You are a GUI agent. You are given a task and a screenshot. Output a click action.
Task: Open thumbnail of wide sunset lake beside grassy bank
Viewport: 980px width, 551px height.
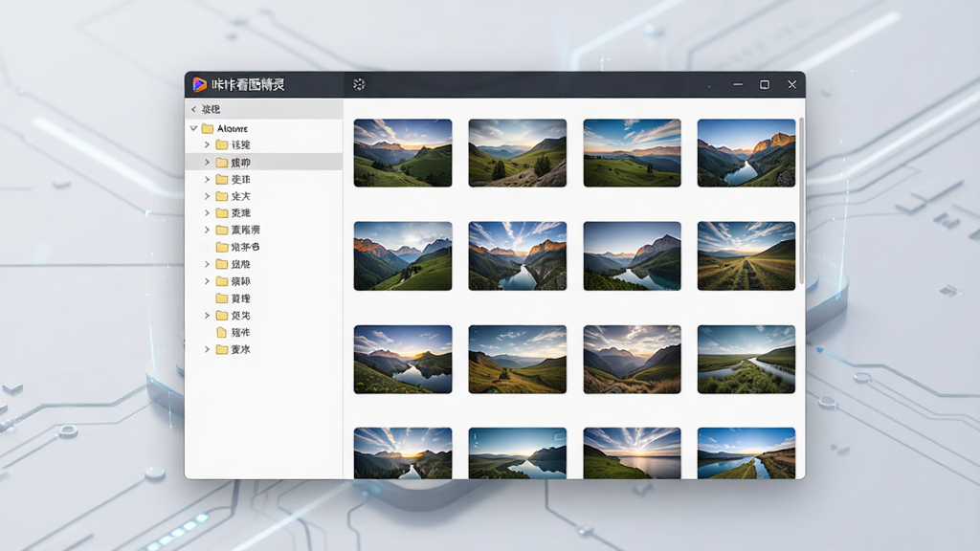(x=632, y=452)
